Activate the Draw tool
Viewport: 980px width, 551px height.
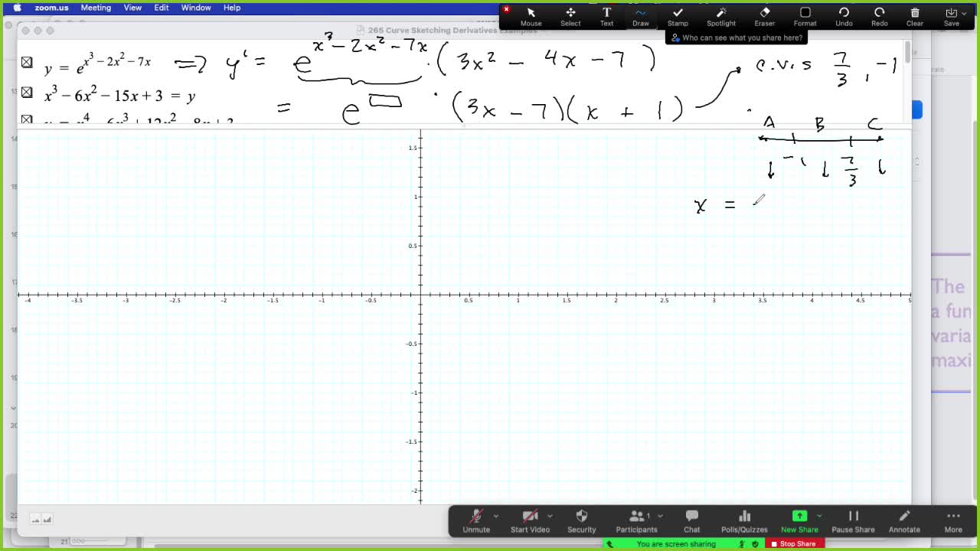point(641,16)
